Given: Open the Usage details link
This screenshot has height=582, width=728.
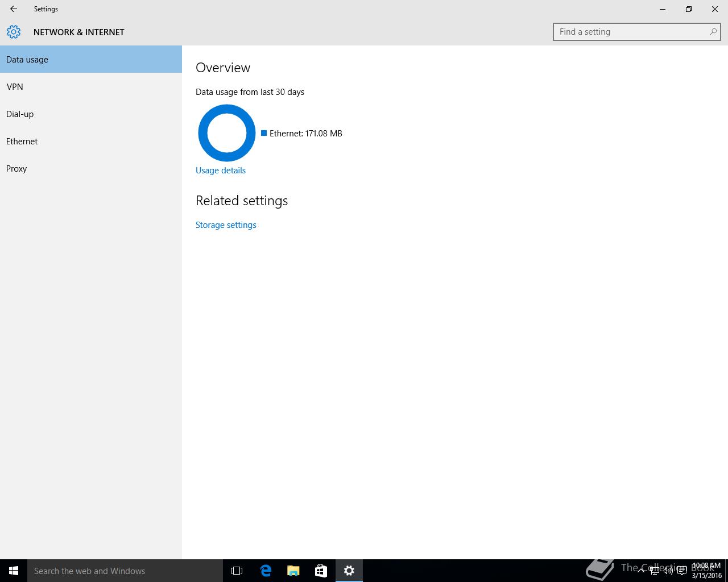Looking at the screenshot, I should click(x=221, y=171).
